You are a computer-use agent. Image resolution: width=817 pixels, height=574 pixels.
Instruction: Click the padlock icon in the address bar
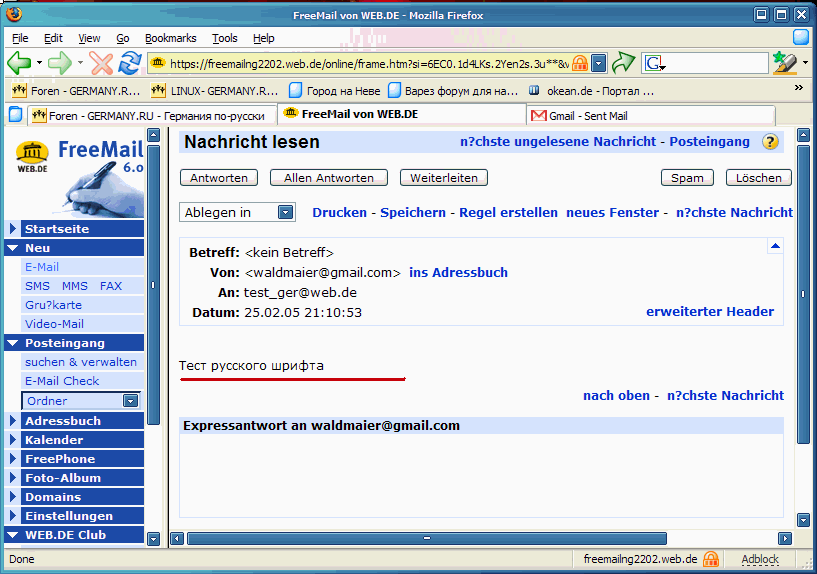click(579, 64)
